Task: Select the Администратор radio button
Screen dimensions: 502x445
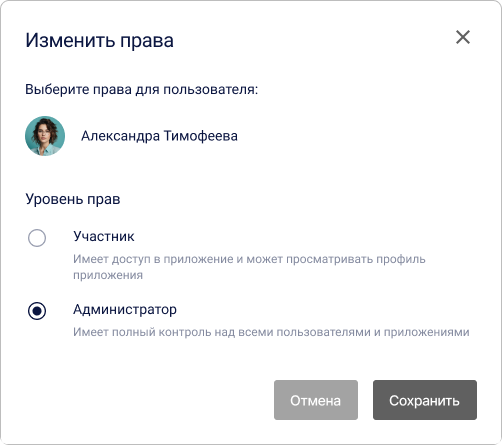Action: (37, 311)
